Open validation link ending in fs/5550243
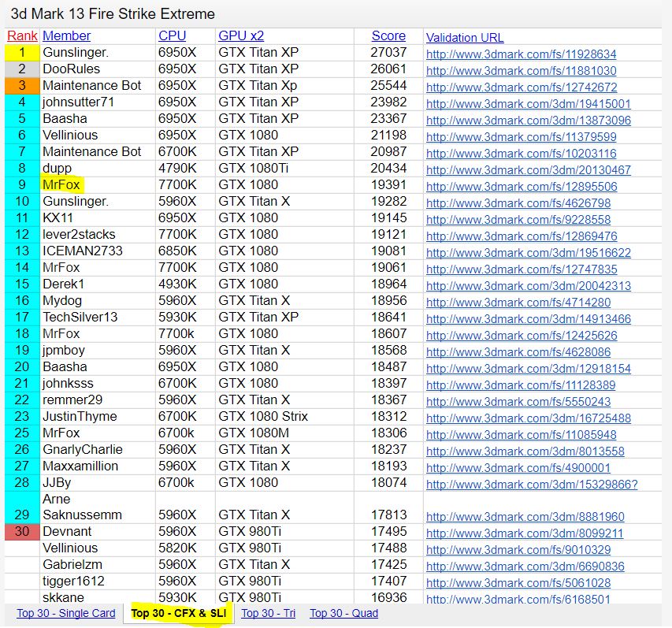The width and height of the screenshot is (672, 628). click(x=518, y=402)
